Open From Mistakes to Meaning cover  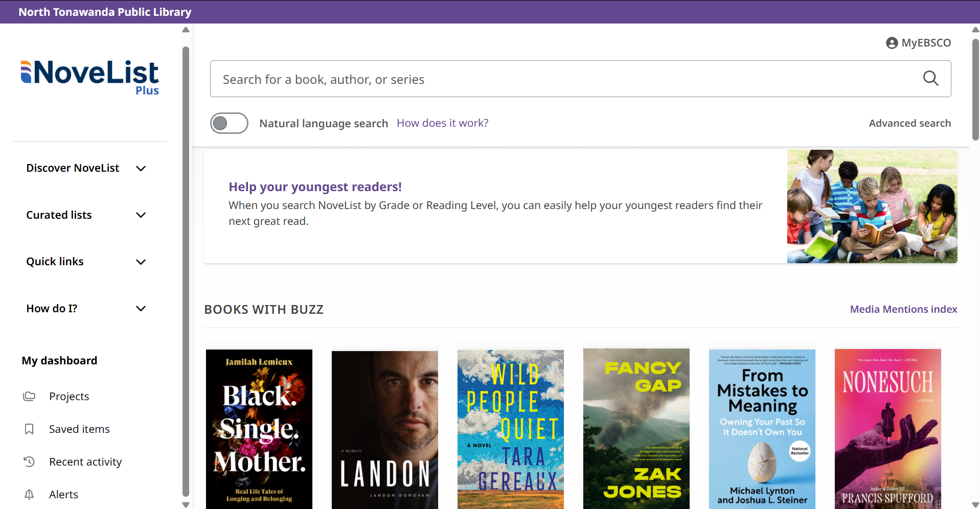(x=762, y=429)
